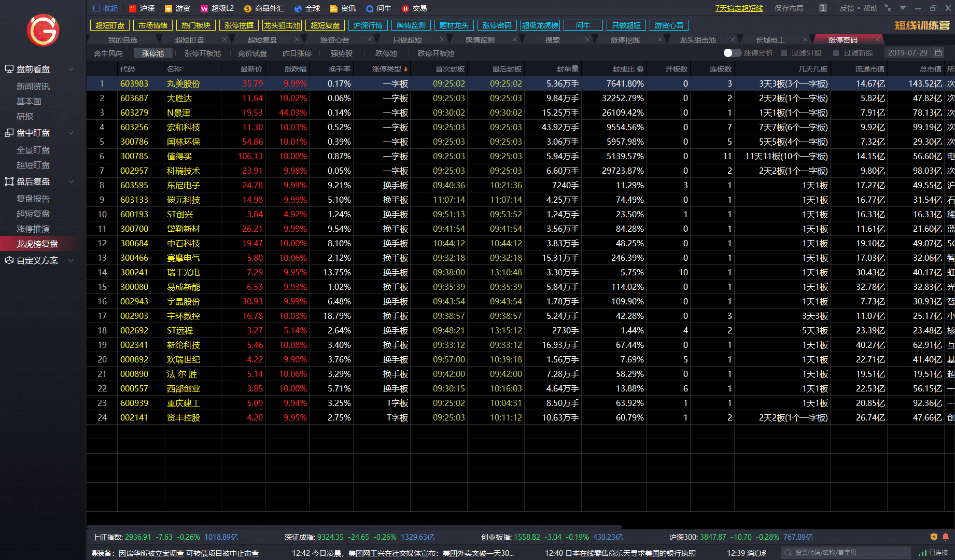This screenshot has width=955, height=560.
Task: Open the 游资 menu icon
Action: click(168, 8)
